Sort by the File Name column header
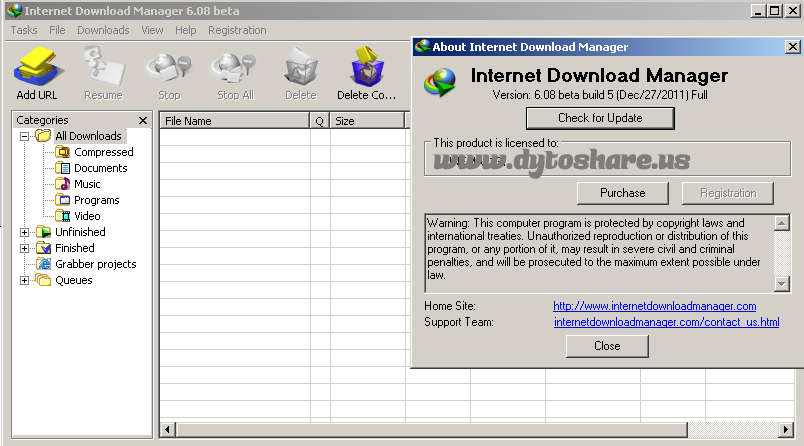Image resolution: width=804 pixels, height=446 pixels. point(235,121)
